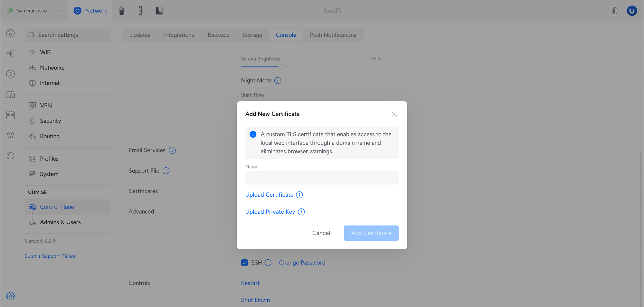This screenshot has height=307, width=644.
Task: Click the info icon beside Upload Private Key
Action: point(301,212)
